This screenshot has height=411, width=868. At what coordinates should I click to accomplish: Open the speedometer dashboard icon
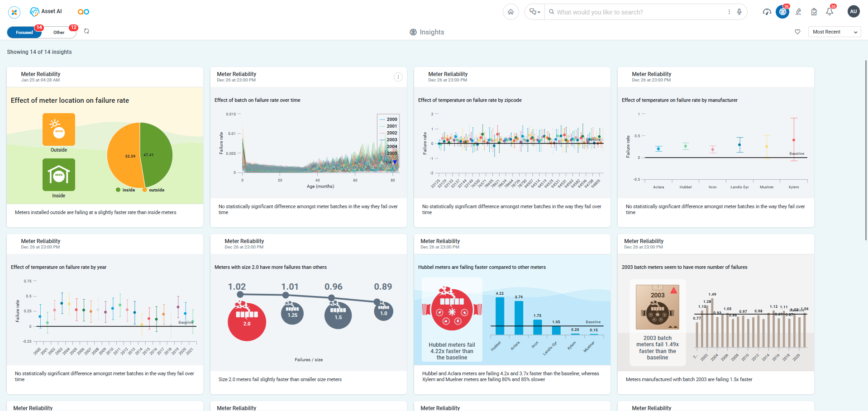(767, 12)
